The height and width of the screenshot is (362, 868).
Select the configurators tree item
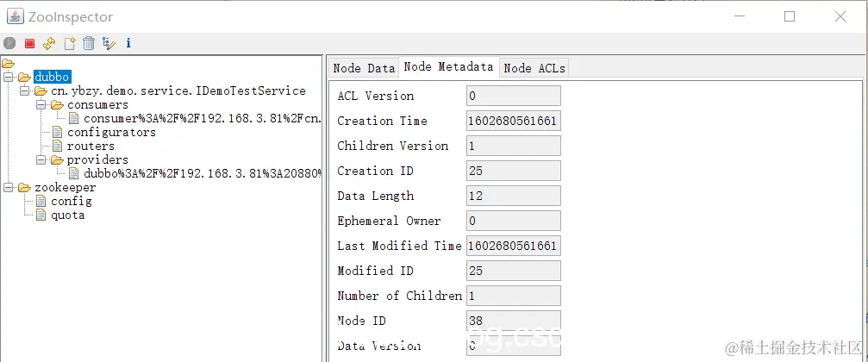(x=111, y=132)
